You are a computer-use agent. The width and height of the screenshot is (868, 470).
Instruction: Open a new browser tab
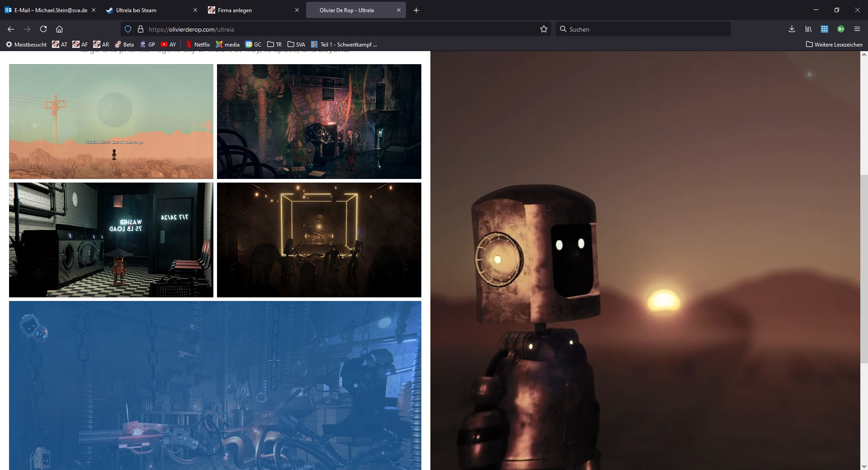coord(416,10)
